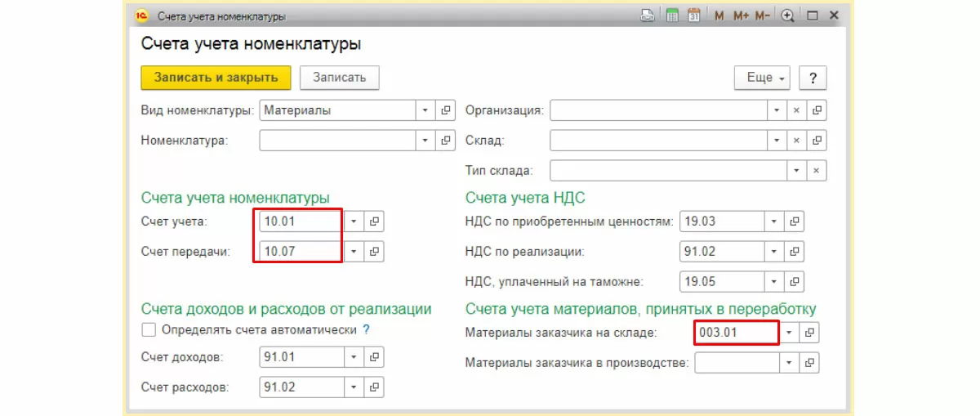Click the empty Организация input field
This screenshot has height=416, width=980.
coord(658,110)
